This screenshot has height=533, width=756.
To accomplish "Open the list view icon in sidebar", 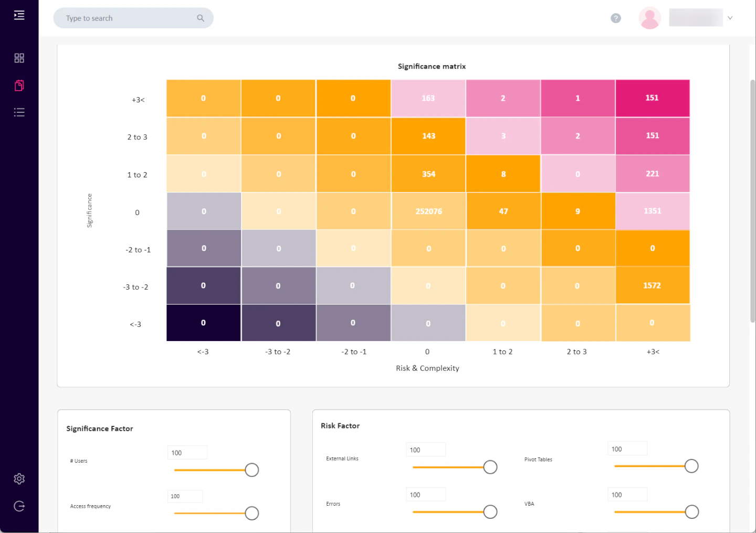I will [19, 112].
